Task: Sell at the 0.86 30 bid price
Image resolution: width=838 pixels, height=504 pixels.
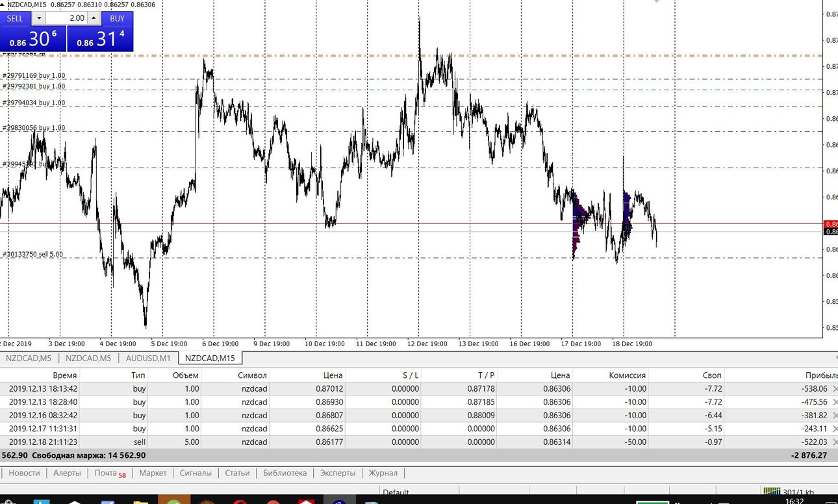Action: (32, 39)
